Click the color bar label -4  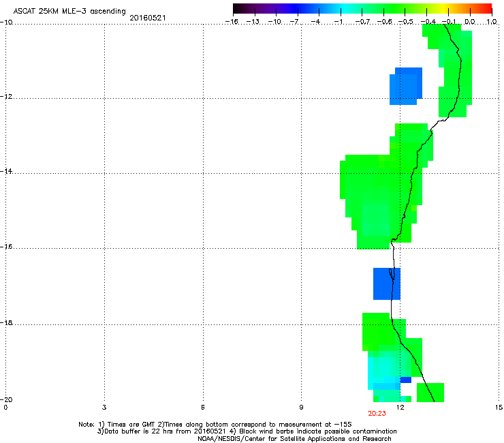click(x=316, y=22)
